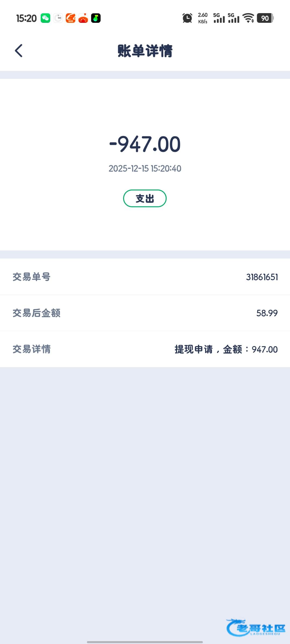Tap the battery level 90 indicator
Screen dimensions: 290x644
pyautogui.click(x=265, y=18)
